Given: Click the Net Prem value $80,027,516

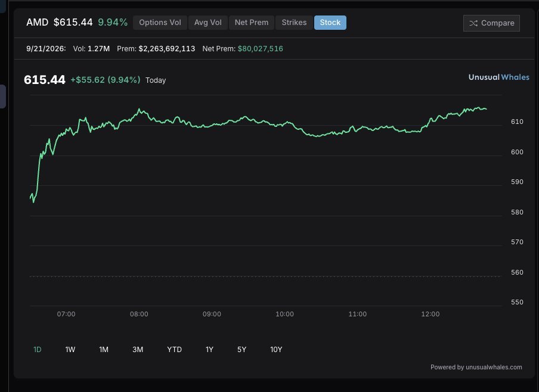Looking at the screenshot, I should click(x=260, y=49).
